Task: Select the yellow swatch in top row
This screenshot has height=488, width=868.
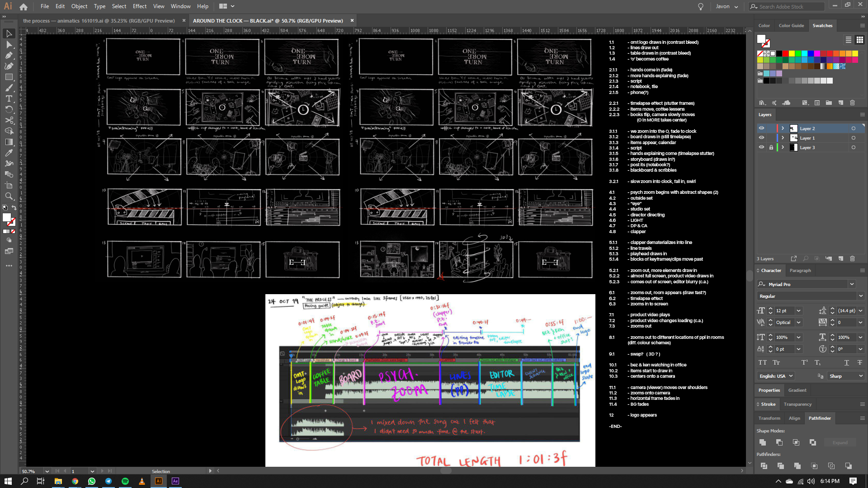Action: click(792, 54)
